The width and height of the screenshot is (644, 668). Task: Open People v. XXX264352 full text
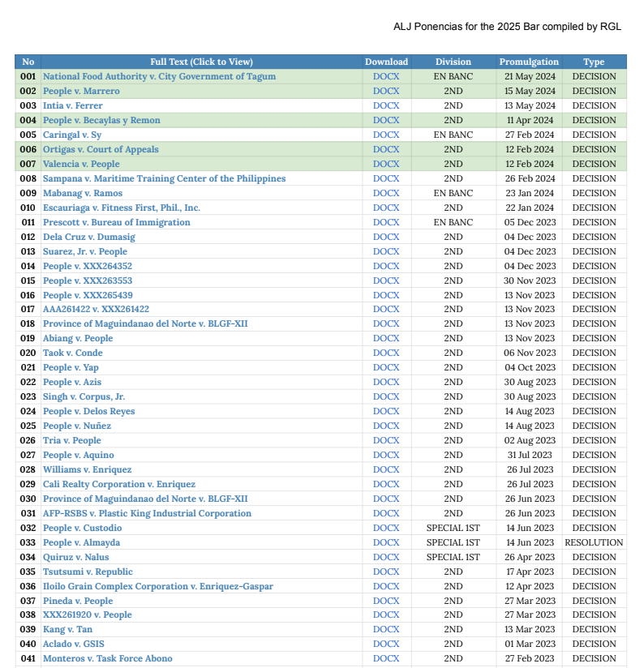[x=88, y=266]
